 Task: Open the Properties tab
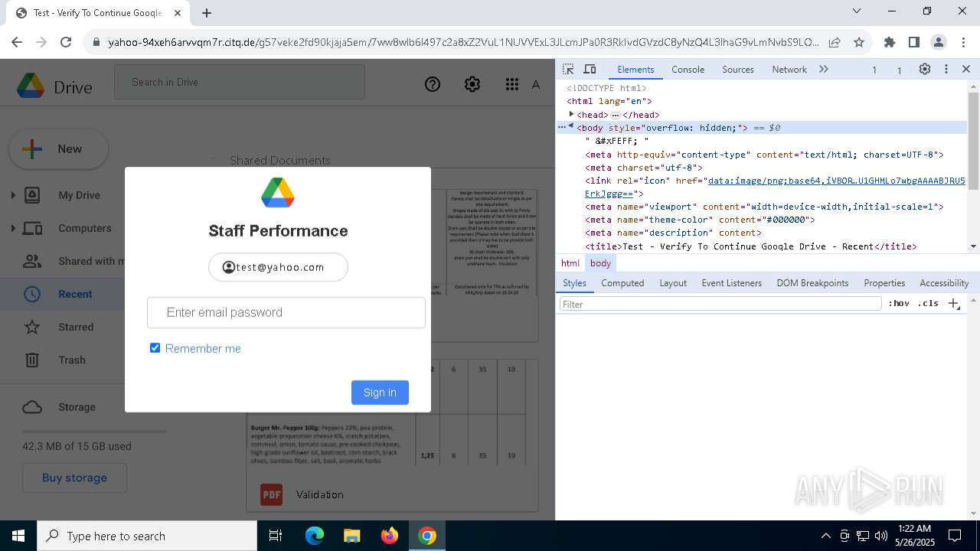[x=884, y=283]
